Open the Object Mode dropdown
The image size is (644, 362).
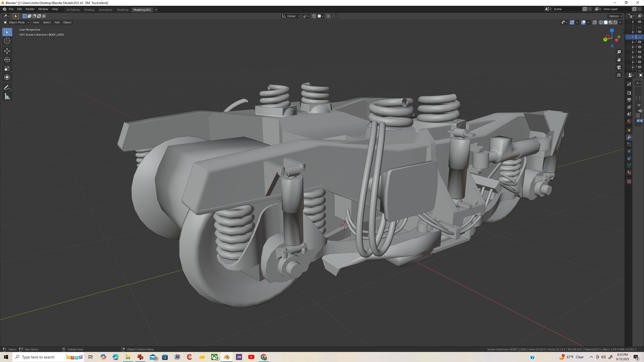point(16,23)
